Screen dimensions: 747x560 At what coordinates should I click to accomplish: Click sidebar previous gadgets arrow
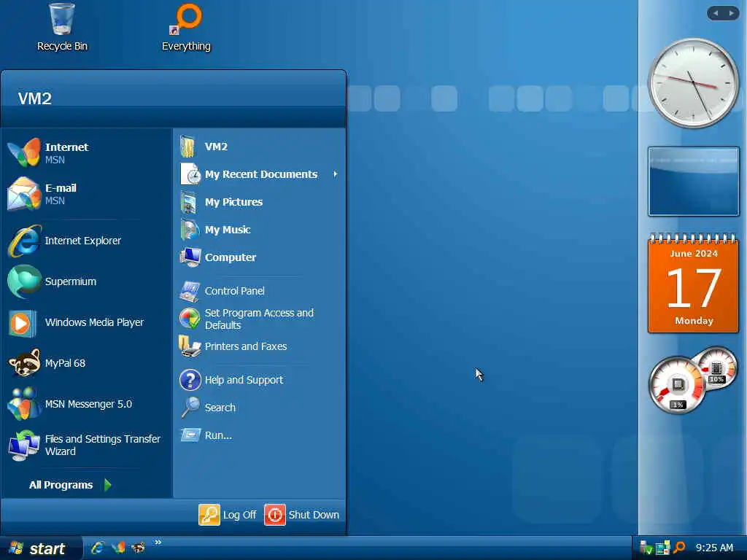[x=716, y=13]
